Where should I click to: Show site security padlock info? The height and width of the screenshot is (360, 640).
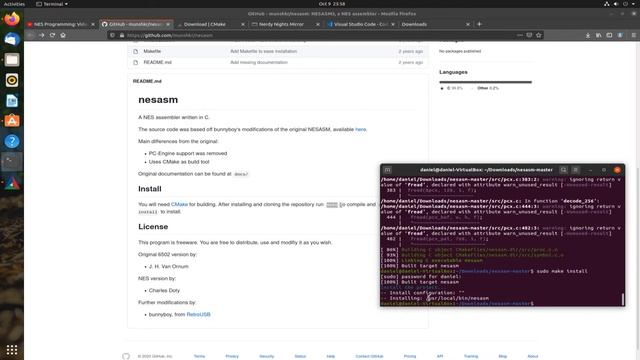pos(122,35)
